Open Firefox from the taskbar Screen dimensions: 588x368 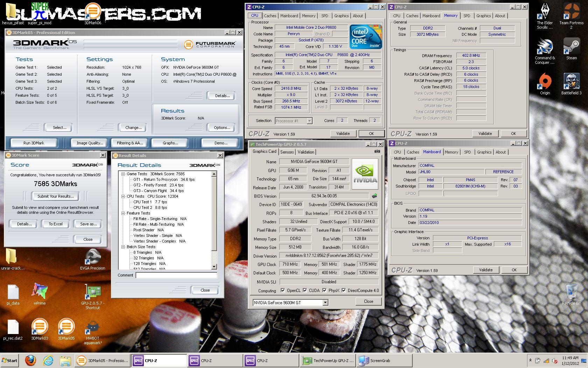(30, 360)
